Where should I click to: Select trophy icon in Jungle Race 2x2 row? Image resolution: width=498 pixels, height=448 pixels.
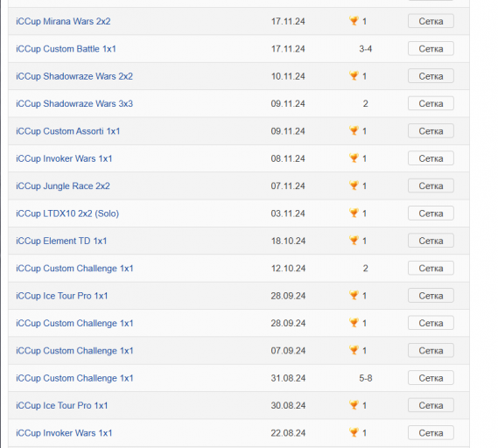[354, 185]
